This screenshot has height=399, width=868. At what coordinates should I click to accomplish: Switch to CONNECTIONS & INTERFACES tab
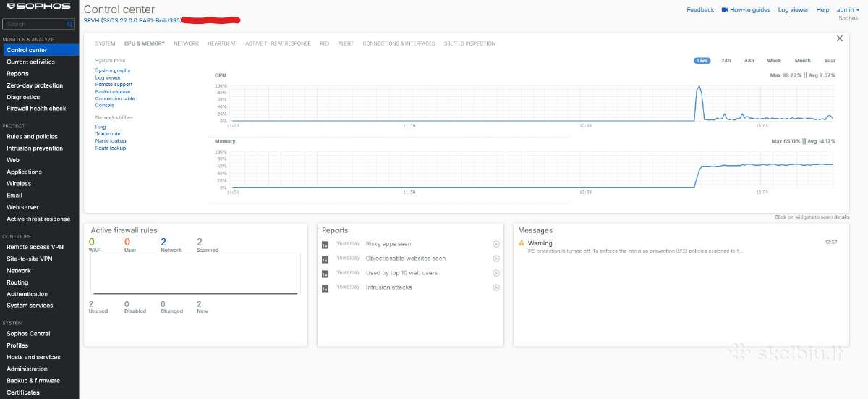click(399, 43)
